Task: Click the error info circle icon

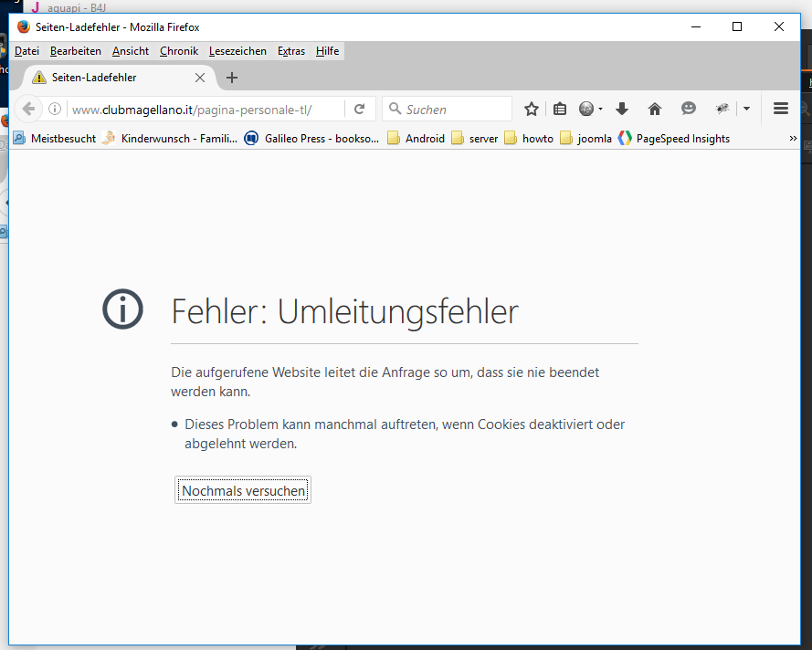Action: click(x=122, y=309)
